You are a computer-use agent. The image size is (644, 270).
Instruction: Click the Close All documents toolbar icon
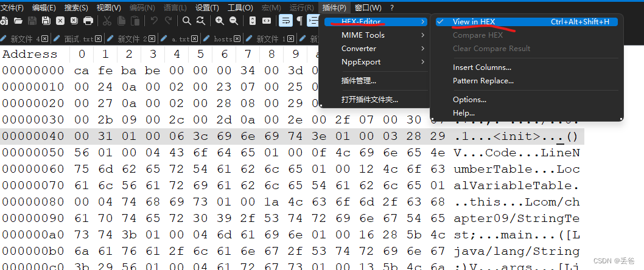click(74, 21)
